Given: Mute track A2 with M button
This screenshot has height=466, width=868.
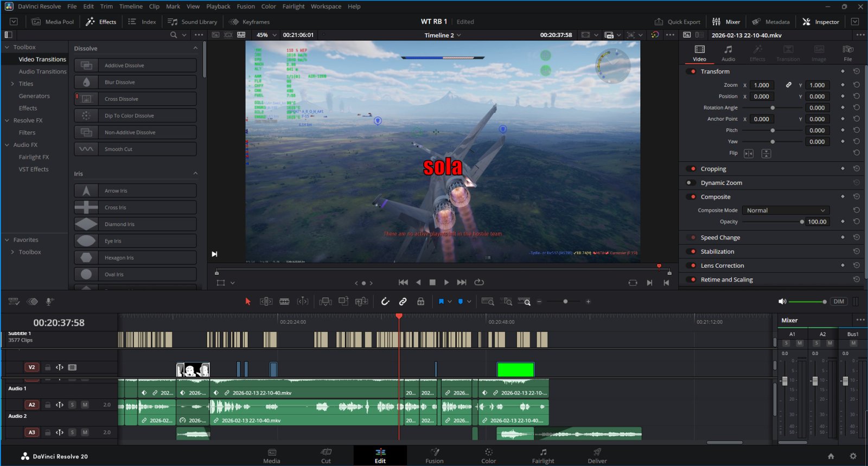Looking at the screenshot, I should [85, 405].
